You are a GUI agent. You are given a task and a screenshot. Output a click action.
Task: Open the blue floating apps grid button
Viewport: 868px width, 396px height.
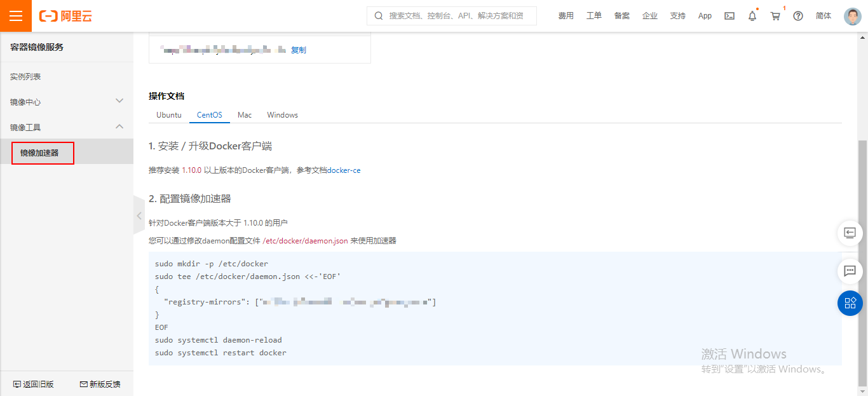pyautogui.click(x=850, y=303)
